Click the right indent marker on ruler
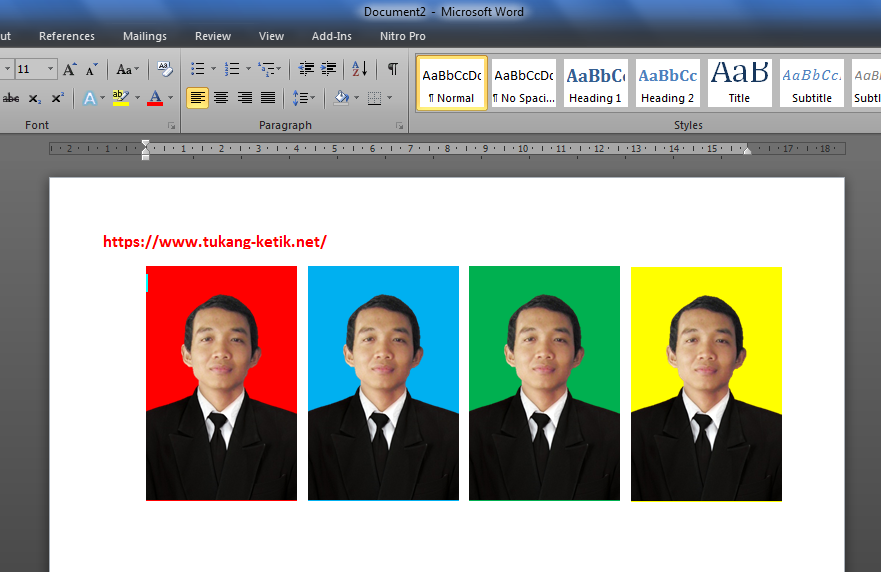This screenshot has height=572, width=881. click(747, 150)
